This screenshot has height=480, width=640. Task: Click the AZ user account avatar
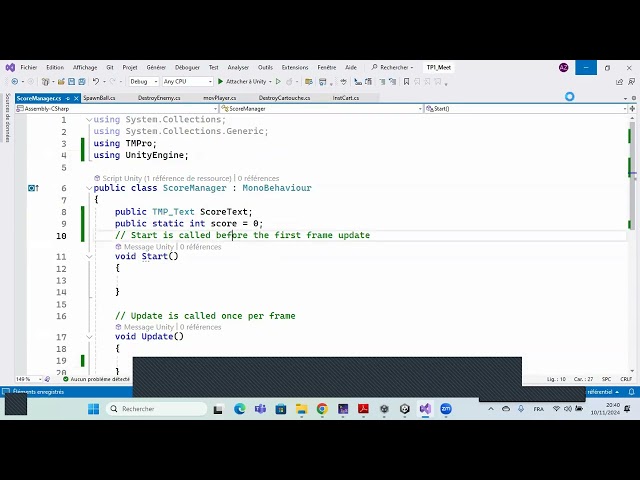point(564,68)
